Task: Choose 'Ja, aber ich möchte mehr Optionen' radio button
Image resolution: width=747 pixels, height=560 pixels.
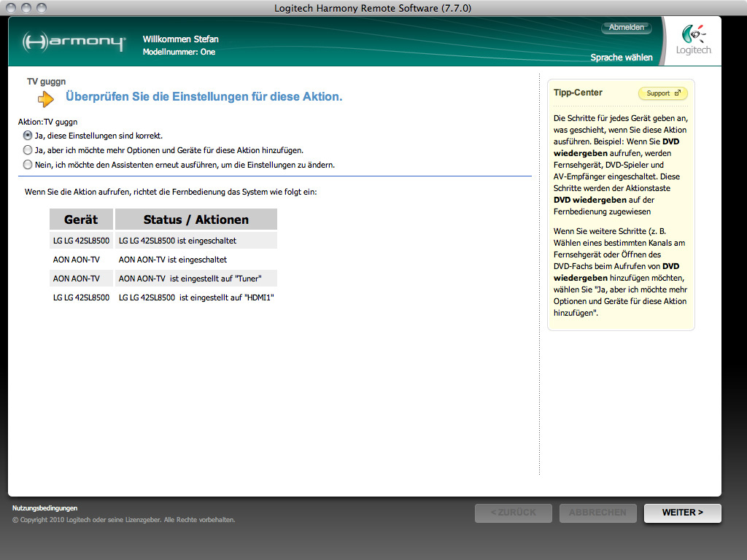Action: click(x=28, y=150)
